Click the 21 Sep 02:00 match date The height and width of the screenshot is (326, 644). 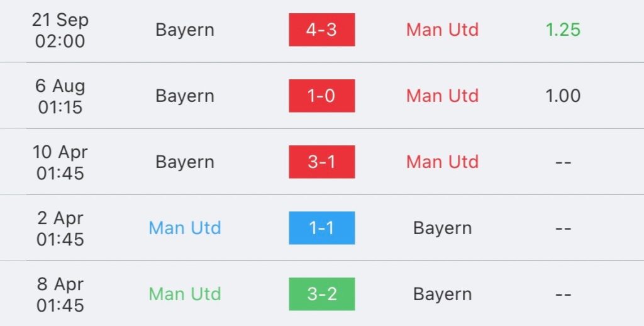click(x=59, y=30)
